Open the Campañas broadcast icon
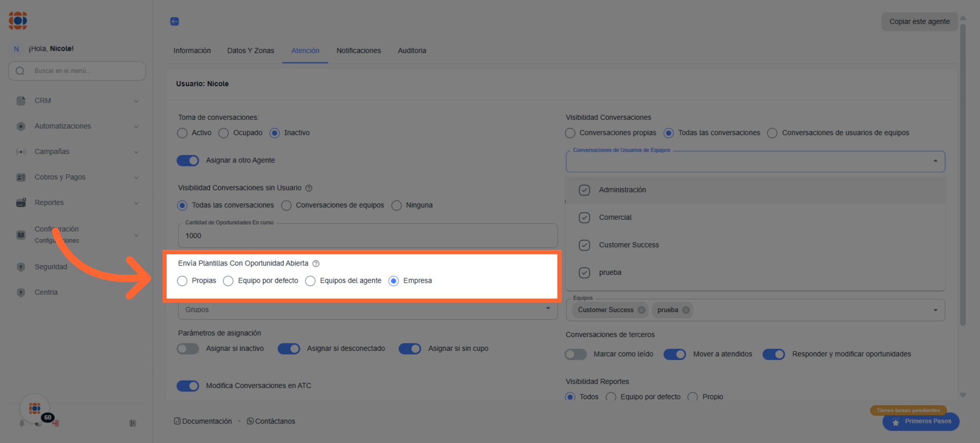This screenshot has height=443, width=980. click(21, 152)
